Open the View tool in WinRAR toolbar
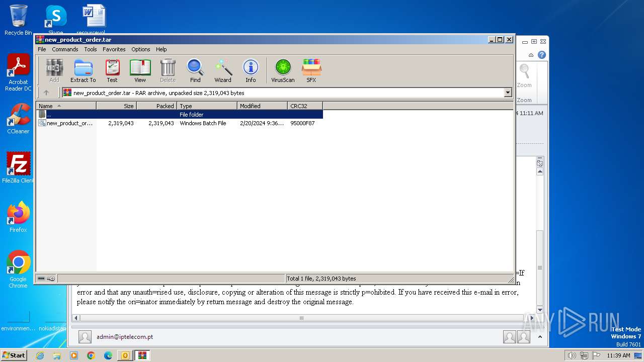 pyautogui.click(x=140, y=70)
